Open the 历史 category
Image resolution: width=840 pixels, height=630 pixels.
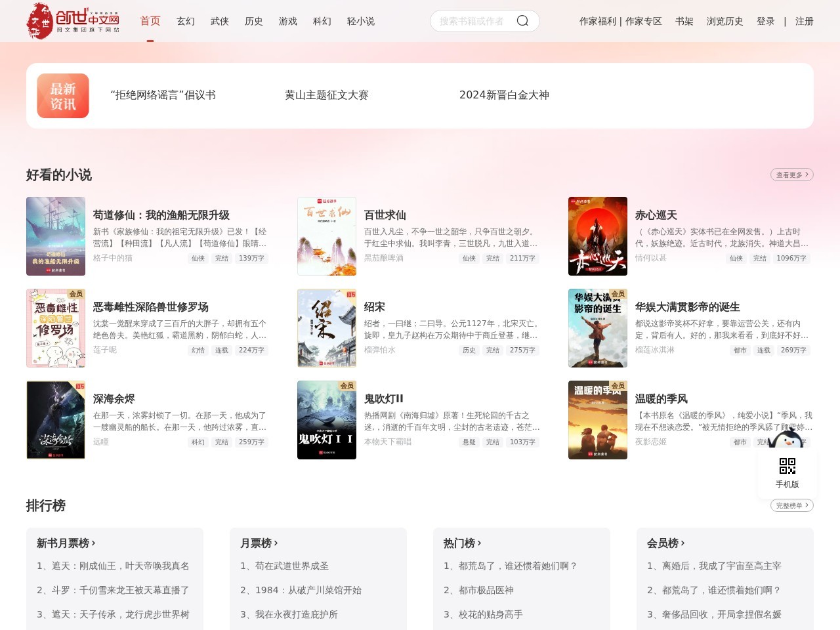pos(254,21)
